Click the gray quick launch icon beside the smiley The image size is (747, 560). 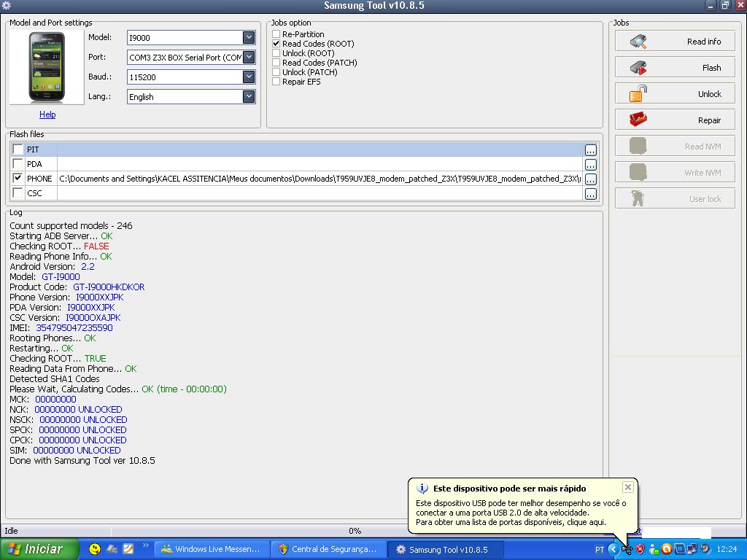(x=112, y=549)
